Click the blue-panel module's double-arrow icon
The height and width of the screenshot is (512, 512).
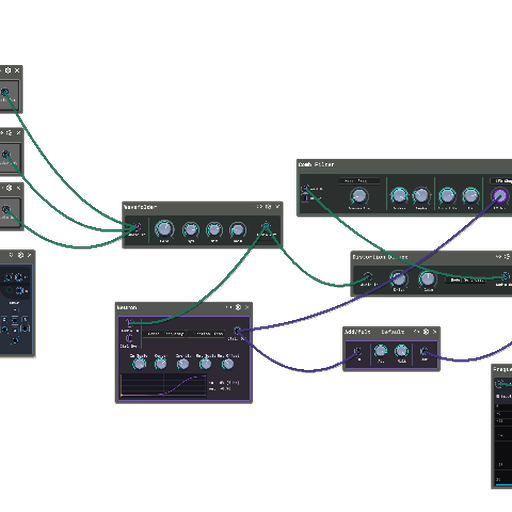[x=11, y=255]
